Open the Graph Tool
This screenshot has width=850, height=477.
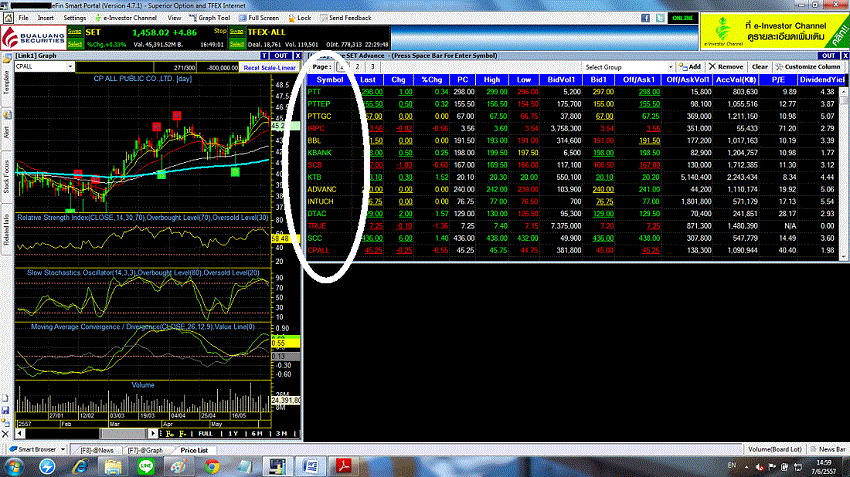pos(209,18)
